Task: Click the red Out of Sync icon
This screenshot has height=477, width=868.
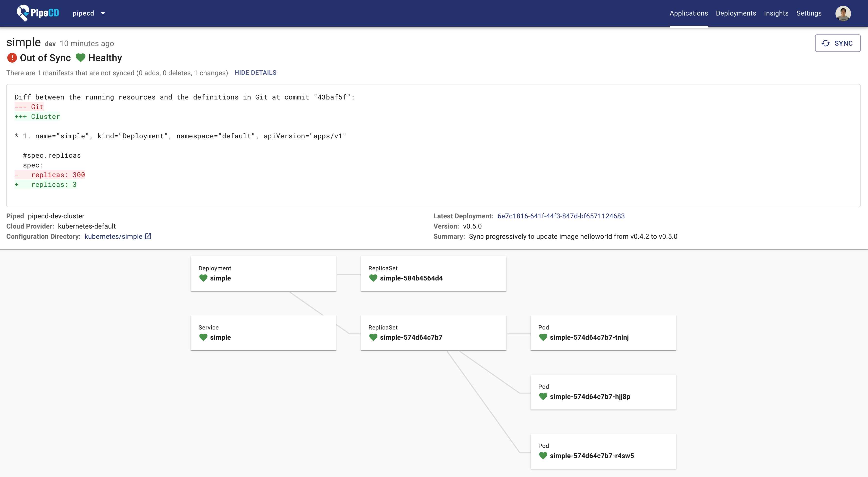Action: 12,58
